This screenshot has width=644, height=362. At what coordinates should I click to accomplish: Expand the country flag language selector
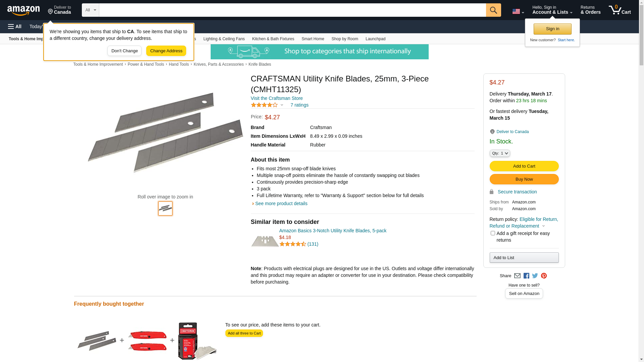(x=518, y=11)
